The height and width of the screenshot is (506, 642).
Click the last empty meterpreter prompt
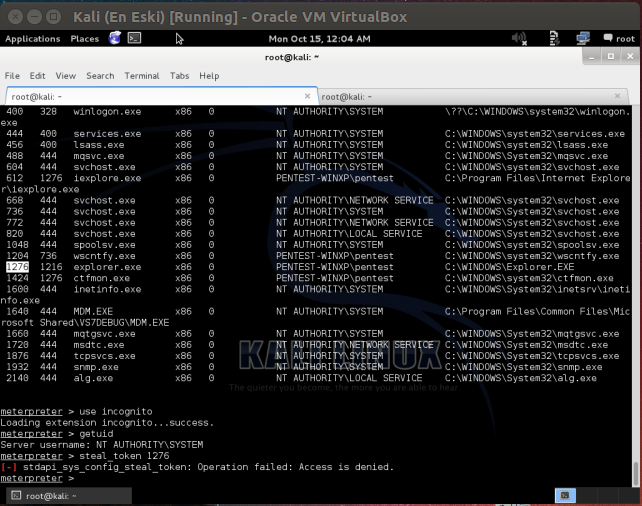pyautogui.click(x=37, y=479)
